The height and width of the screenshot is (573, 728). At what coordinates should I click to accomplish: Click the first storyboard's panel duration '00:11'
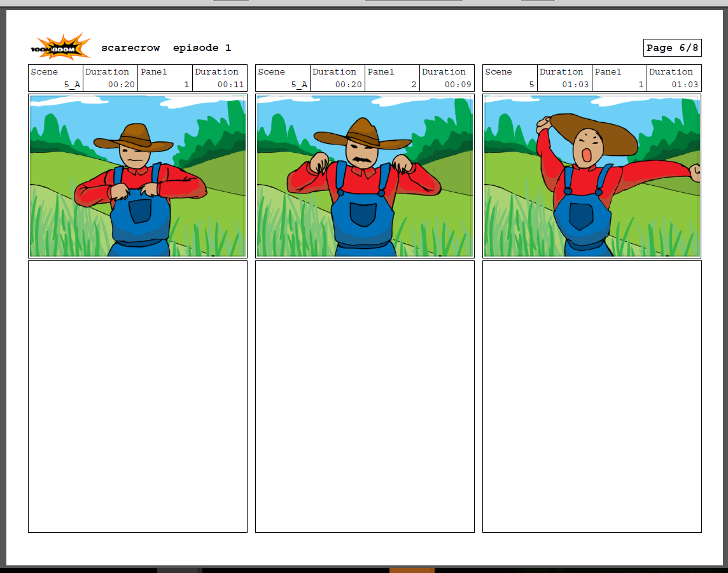click(230, 85)
